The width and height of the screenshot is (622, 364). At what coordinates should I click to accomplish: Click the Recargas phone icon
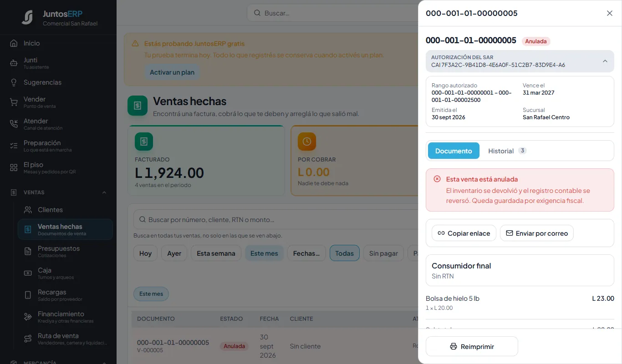[28, 295]
